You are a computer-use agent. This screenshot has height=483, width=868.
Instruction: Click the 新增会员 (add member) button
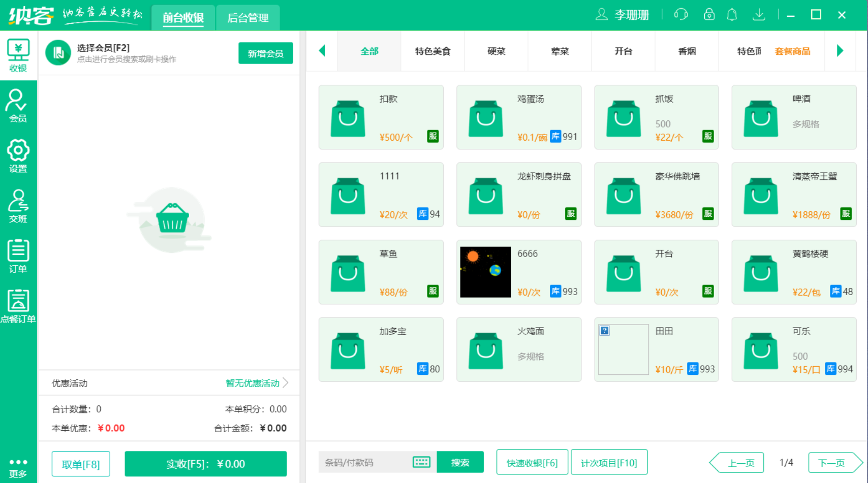coord(265,53)
